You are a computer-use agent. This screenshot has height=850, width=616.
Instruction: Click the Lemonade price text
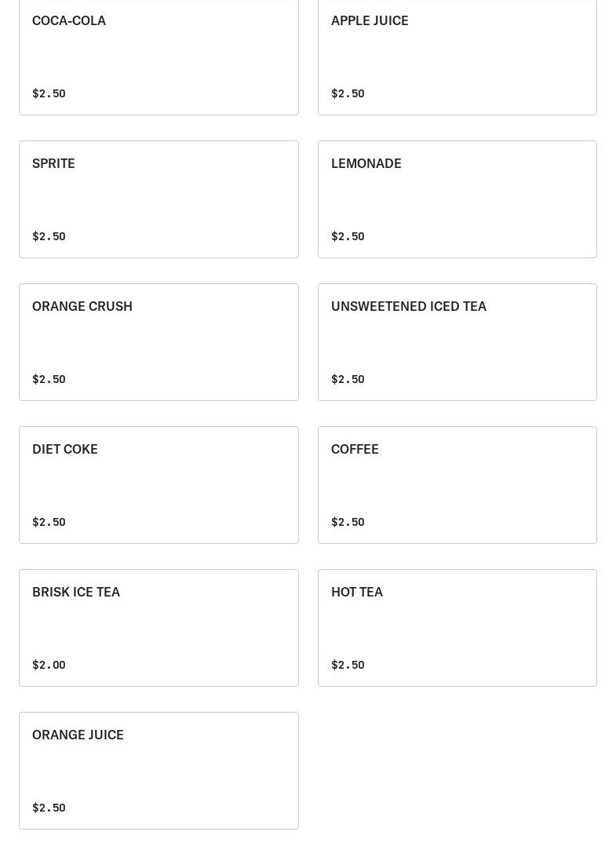click(348, 236)
